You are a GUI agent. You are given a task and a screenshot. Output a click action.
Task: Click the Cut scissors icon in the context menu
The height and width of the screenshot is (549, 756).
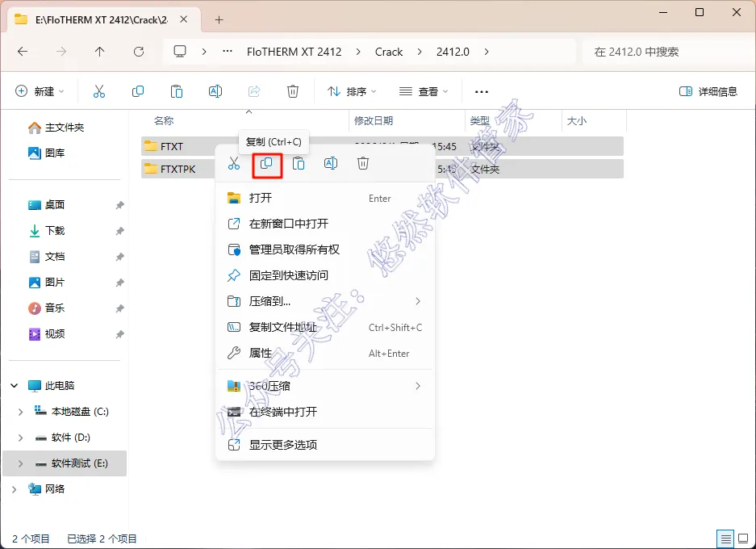(x=234, y=164)
